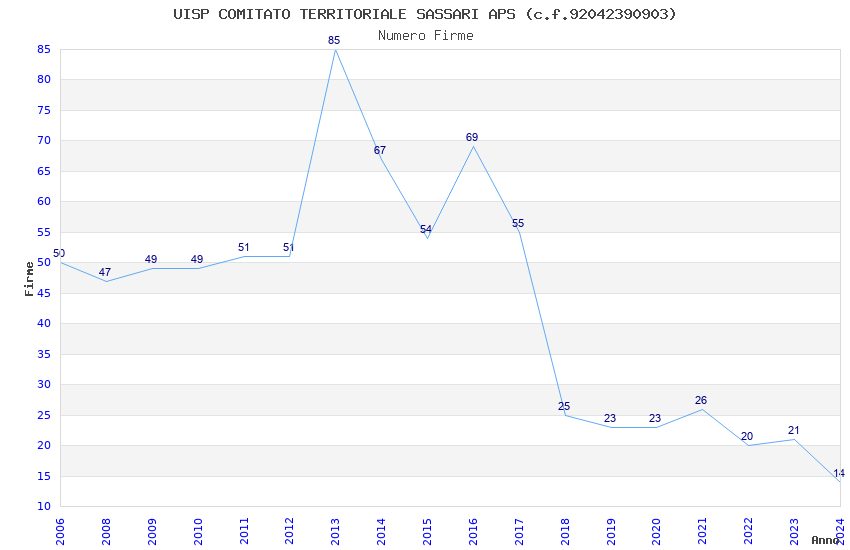
Task: Select the data label 51 for 2012
Action: 288,248
